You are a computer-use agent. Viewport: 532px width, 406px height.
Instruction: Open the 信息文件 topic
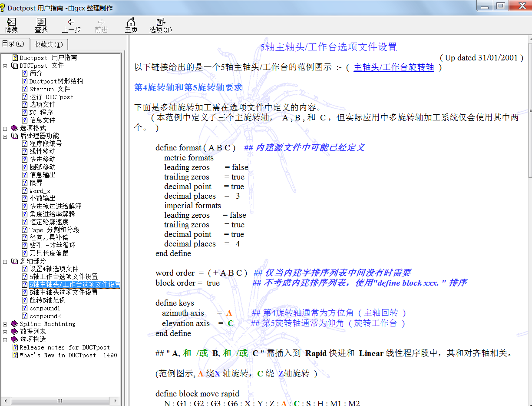click(x=43, y=120)
